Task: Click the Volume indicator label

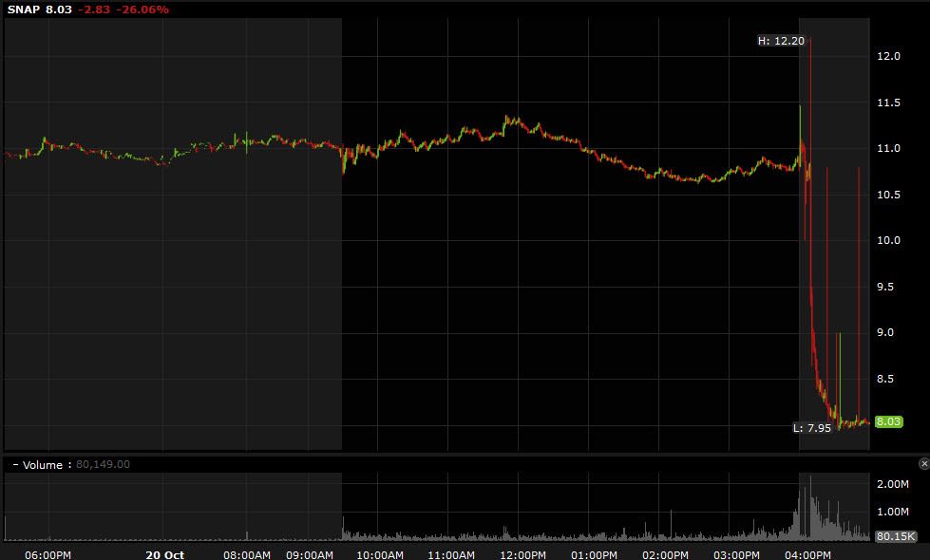Action: (x=43, y=465)
